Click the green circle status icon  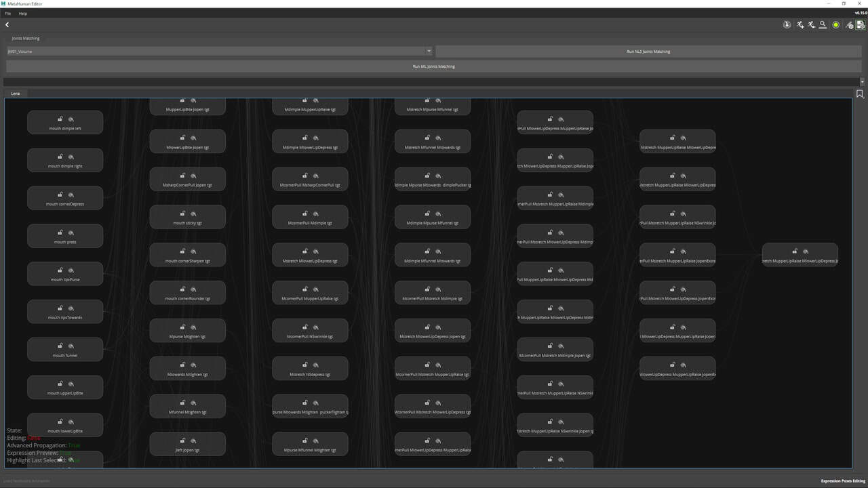click(x=836, y=25)
